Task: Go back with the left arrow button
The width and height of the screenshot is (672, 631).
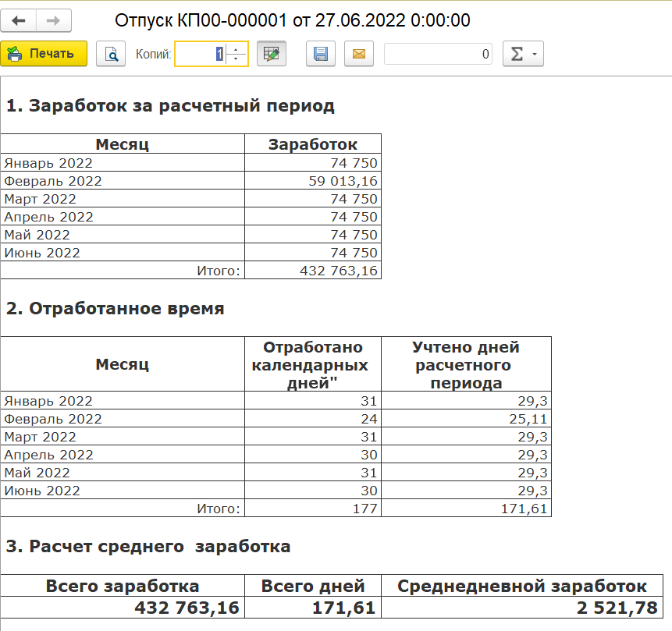Action: click(19, 20)
